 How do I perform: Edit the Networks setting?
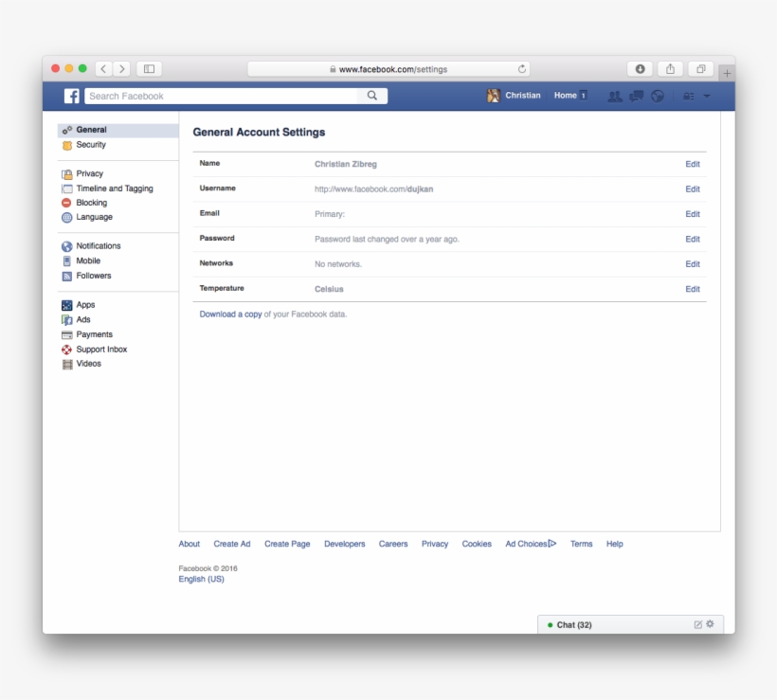point(693,264)
